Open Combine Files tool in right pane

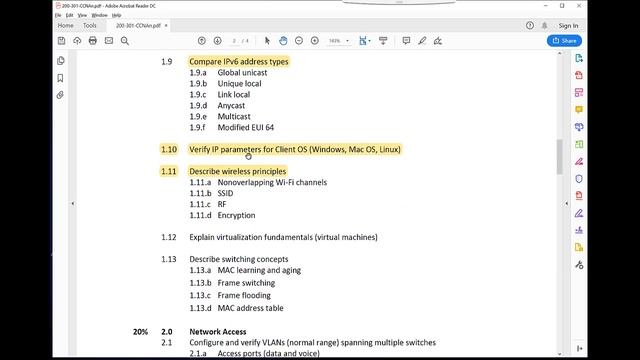[579, 127]
